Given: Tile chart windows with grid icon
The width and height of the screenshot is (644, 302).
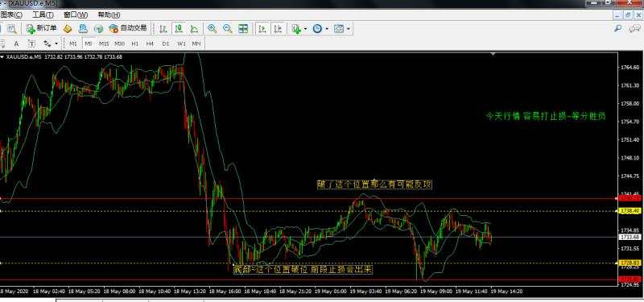Looking at the screenshot, I should (243, 28).
